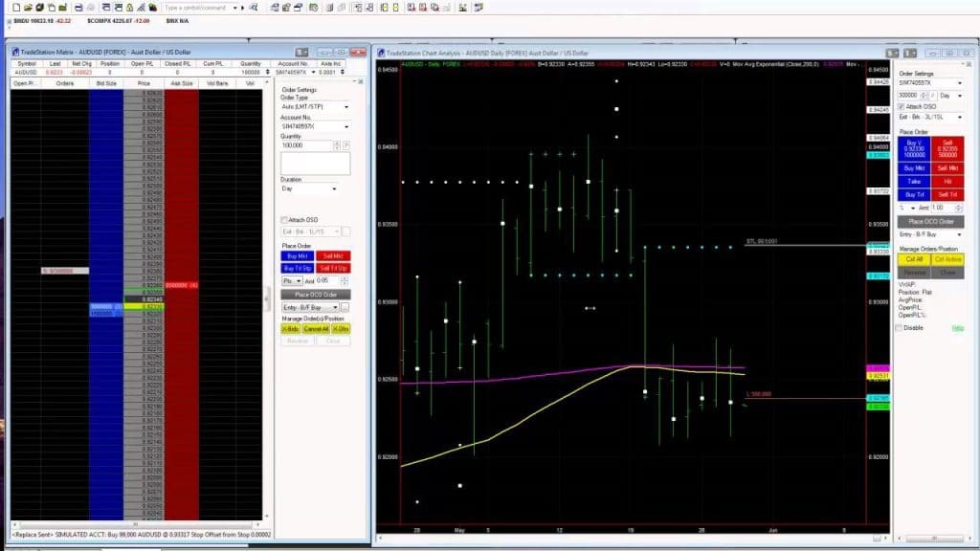
Task: Click the ellipsis button beside Entry - B/F Buy
Action: pos(345,307)
